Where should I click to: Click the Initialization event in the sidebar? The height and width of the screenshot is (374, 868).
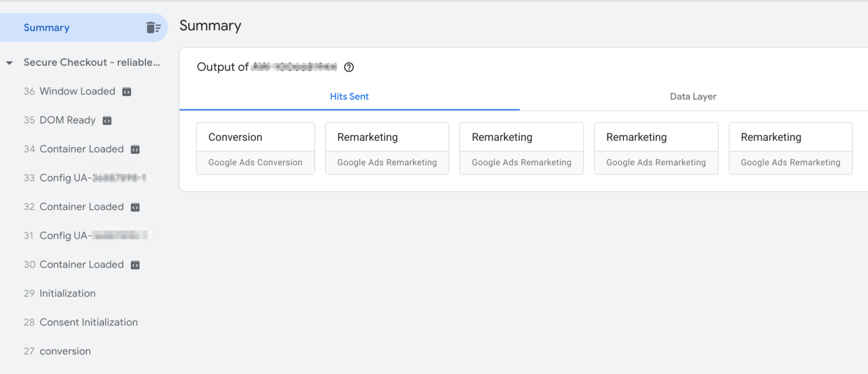[67, 293]
